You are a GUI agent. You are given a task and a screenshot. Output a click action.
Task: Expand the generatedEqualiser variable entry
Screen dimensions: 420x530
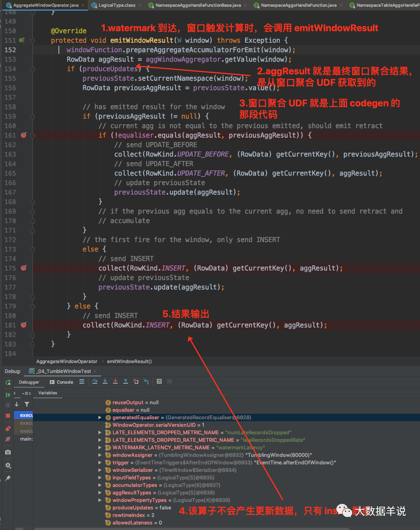tap(100, 417)
